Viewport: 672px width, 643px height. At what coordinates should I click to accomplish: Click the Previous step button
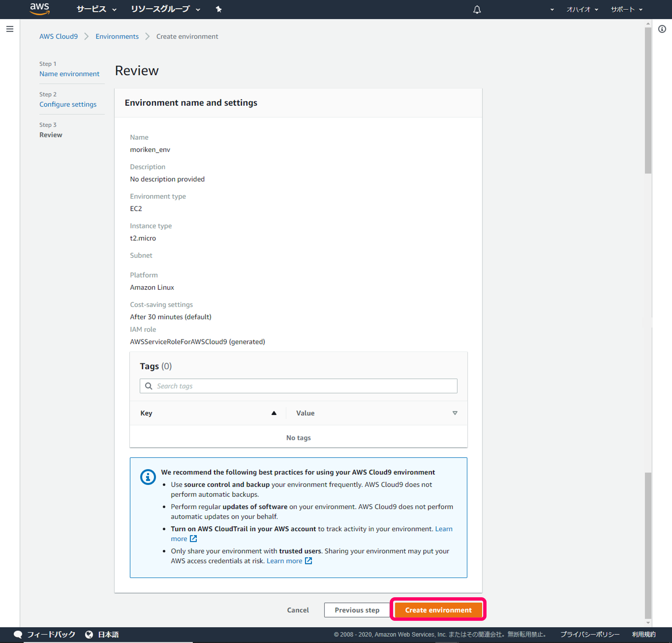tap(356, 610)
